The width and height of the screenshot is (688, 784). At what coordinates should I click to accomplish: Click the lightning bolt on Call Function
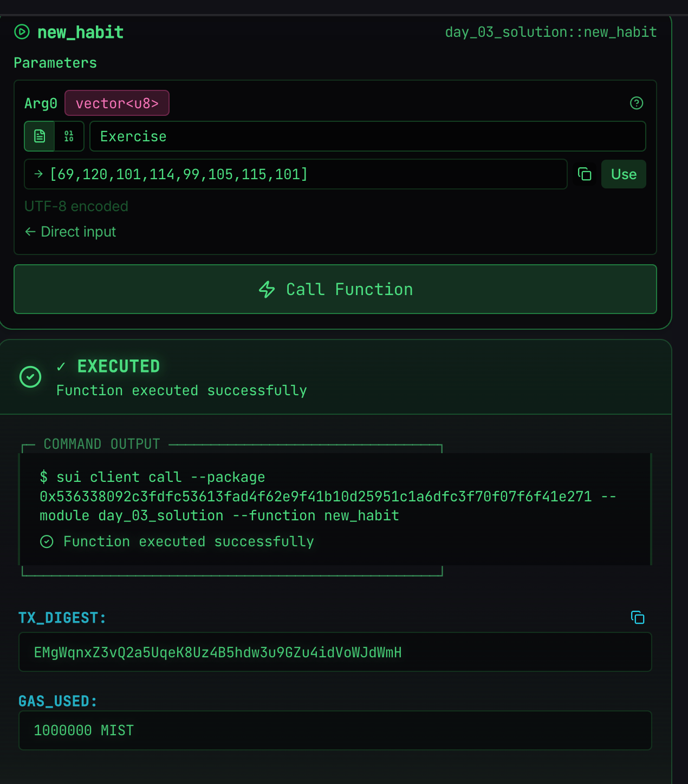pyautogui.click(x=267, y=289)
